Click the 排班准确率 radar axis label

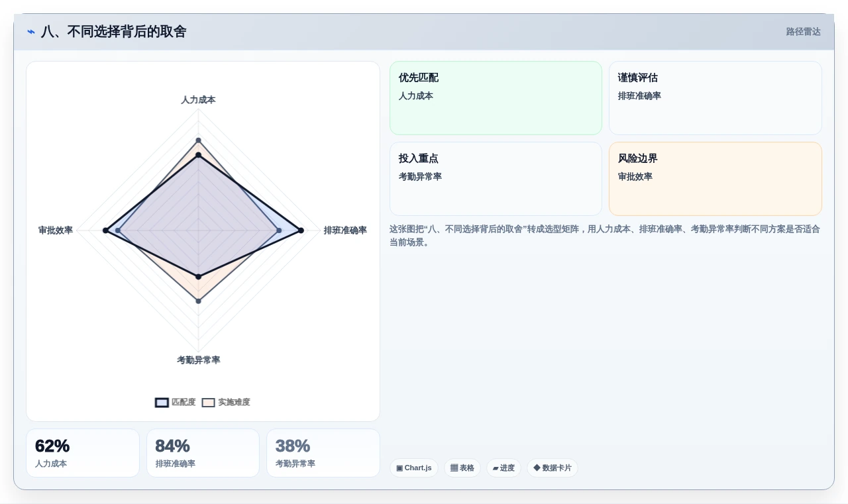[345, 230]
